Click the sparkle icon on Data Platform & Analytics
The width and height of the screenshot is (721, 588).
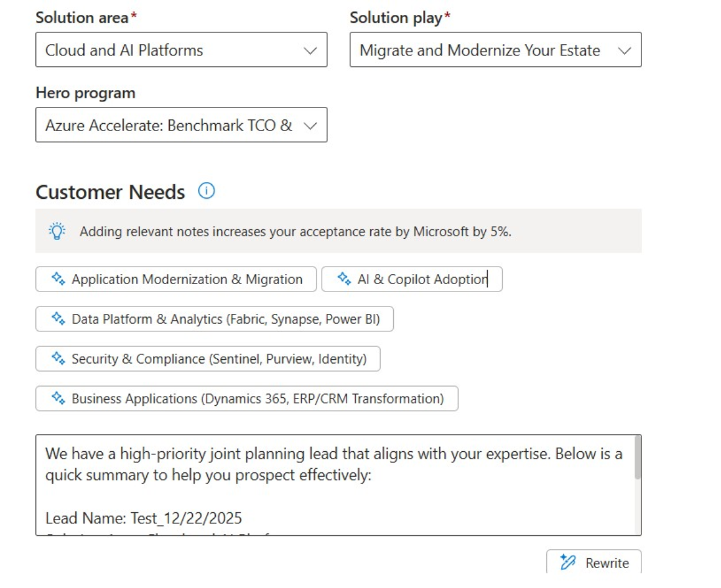pyautogui.click(x=59, y=319)
